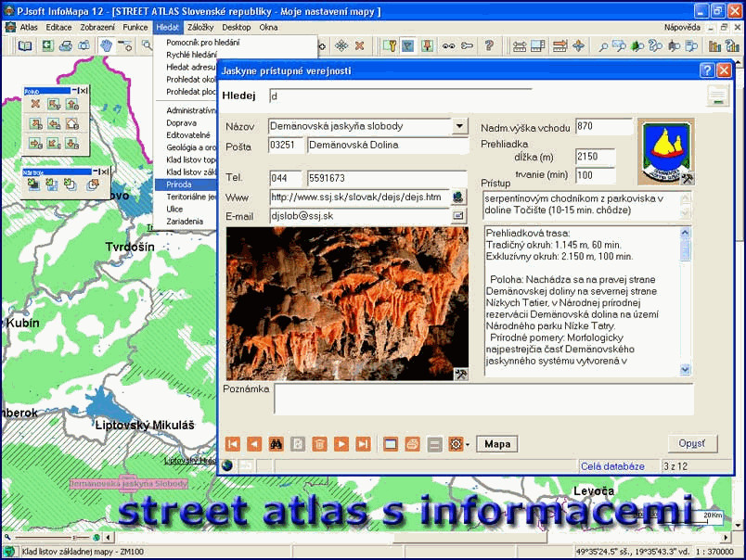Open the Editace menu
Viewport: 746px width, 560px height.
tap(58, 27)
